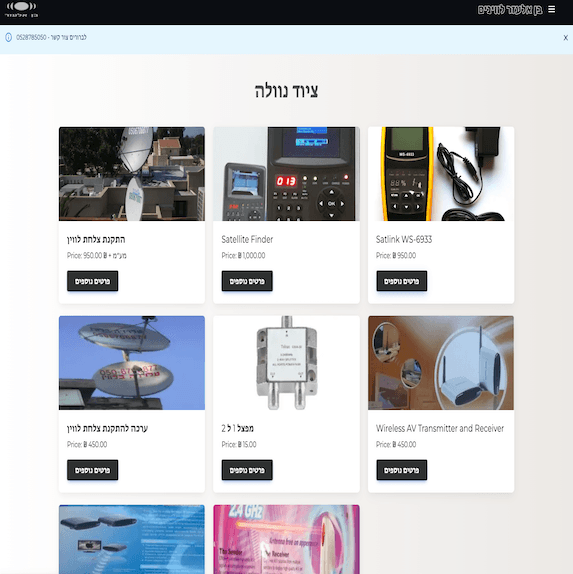Dismiss the contact notification banner

pos(565,38)
